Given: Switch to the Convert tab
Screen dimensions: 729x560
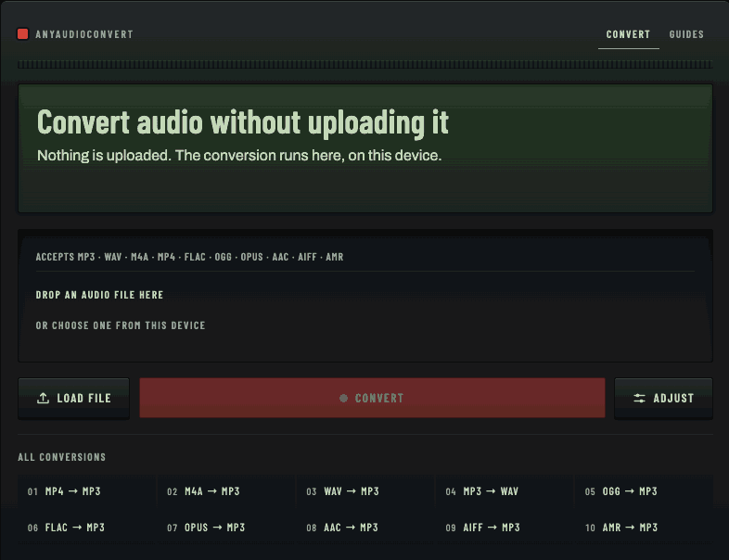Looking at the screenshot, I should [x=628, y=34].
